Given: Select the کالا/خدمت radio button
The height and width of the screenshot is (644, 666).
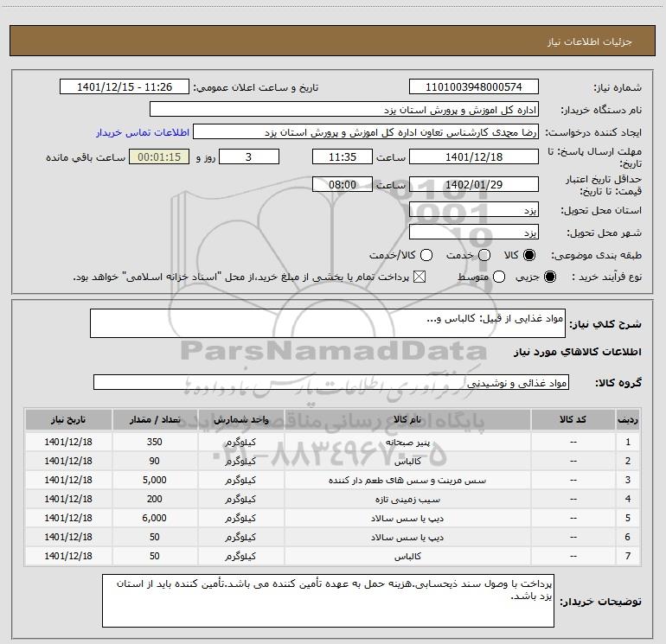Looking at the screenshot, I should click(x=426, y=255).
